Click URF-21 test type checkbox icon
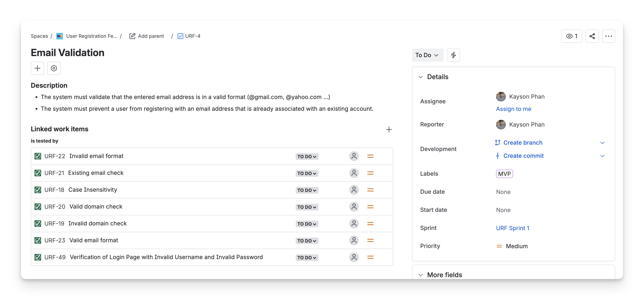The width and height of the screenshot is (644, 300). point(38,173)
